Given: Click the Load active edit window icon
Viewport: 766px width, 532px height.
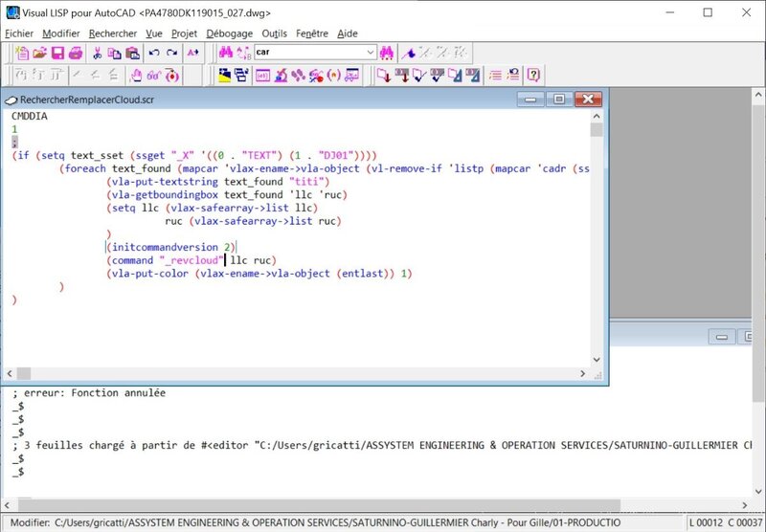Looking at the screenshot, I should (382, 75).
